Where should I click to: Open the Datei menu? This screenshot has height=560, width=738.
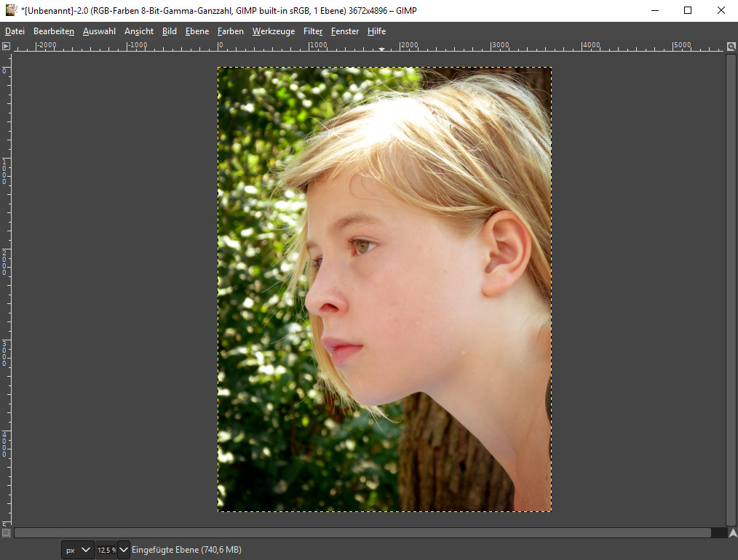tap(15, 31)
